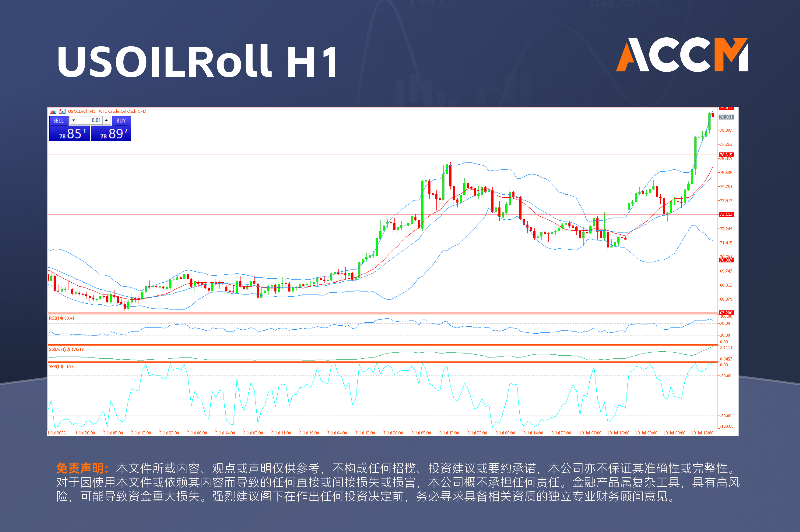This screenshot has height=532, width=800.
Task: Click the chart type icon beside USOILRoll
Action: click(62, 111)
